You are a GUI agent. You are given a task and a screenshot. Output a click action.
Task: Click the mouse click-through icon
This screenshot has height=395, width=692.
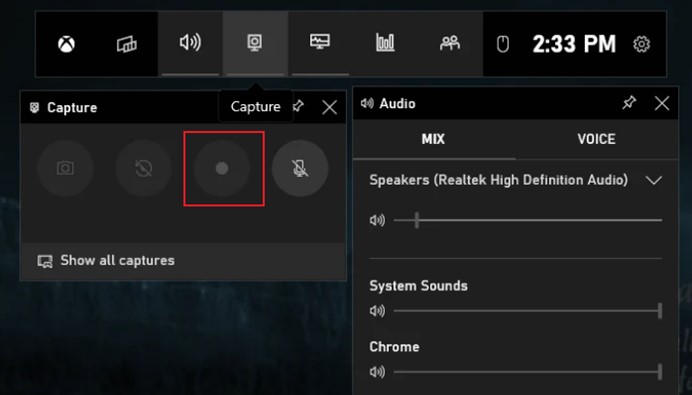pos(503,44)
